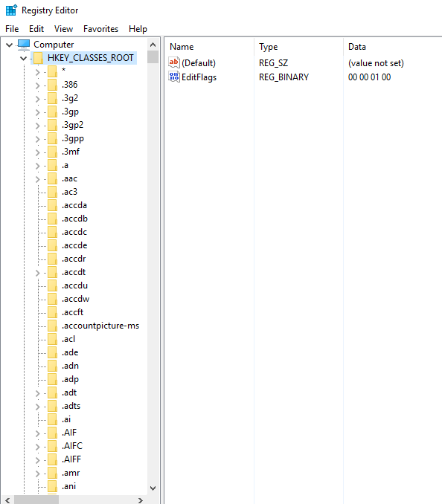The height and width of the screenshot is (504, 442).
Task: Open the View menu
Action: (63, 29)
